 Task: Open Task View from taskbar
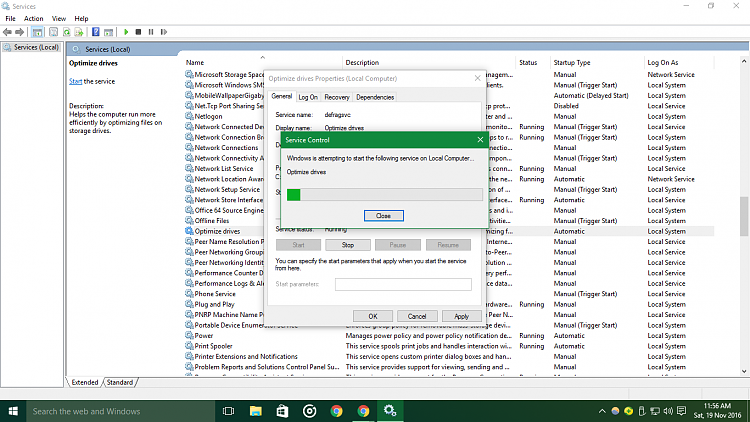pos(229,411)
